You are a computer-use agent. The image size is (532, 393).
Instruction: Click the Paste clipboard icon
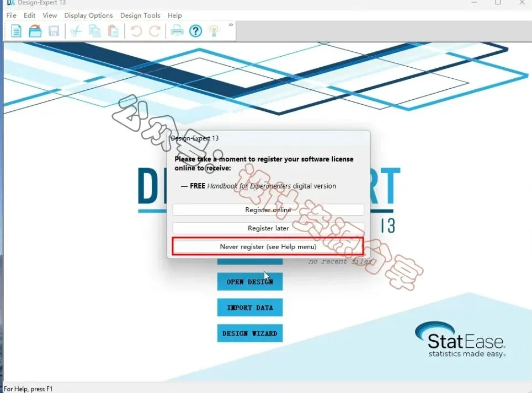113,31
